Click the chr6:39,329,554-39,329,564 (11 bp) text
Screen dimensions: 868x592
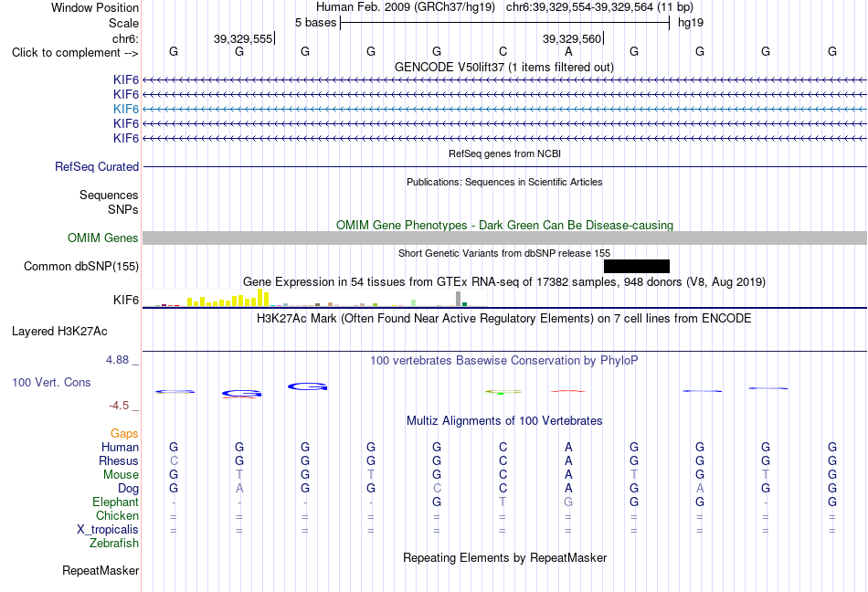(599, 7)
